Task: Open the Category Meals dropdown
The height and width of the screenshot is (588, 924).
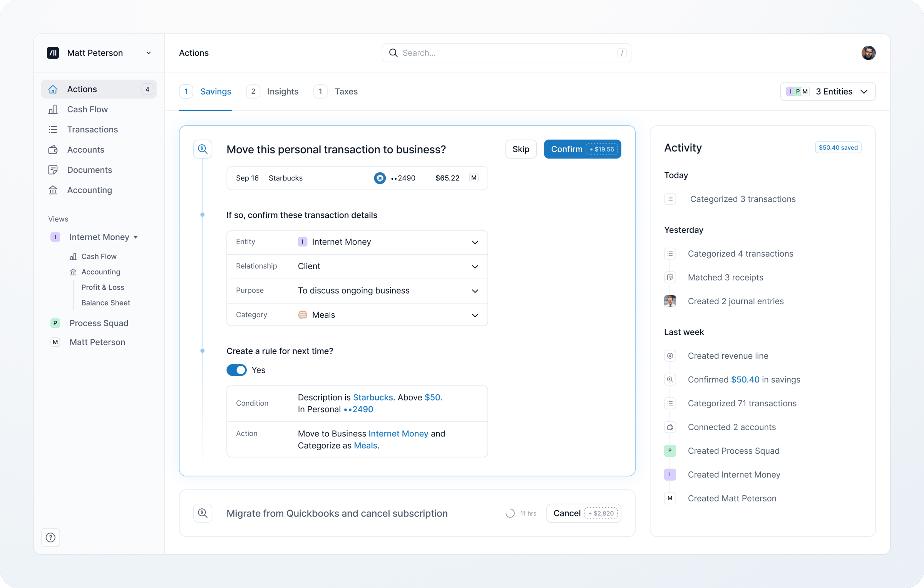Action: point(475,315)
